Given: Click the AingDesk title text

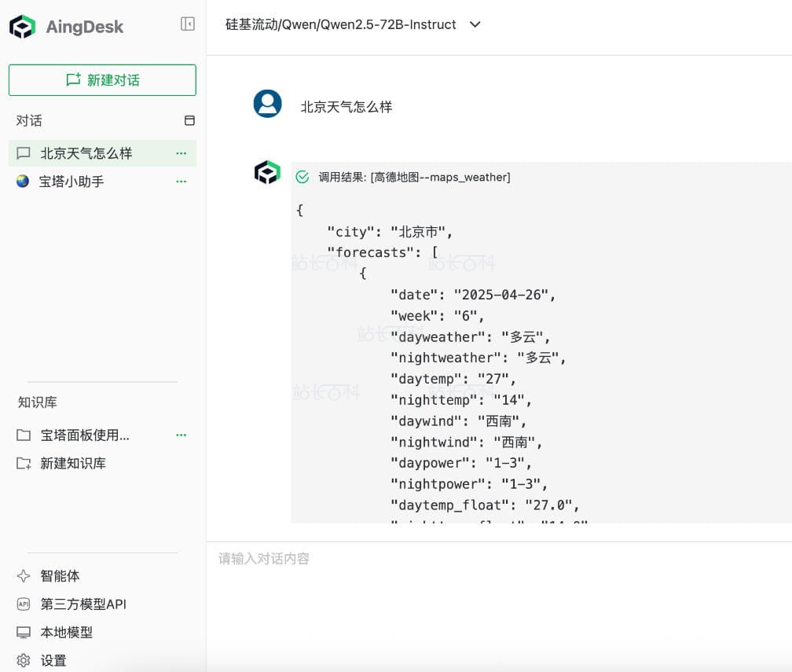Looking at the screenshot, I should (x=84, y=27).
